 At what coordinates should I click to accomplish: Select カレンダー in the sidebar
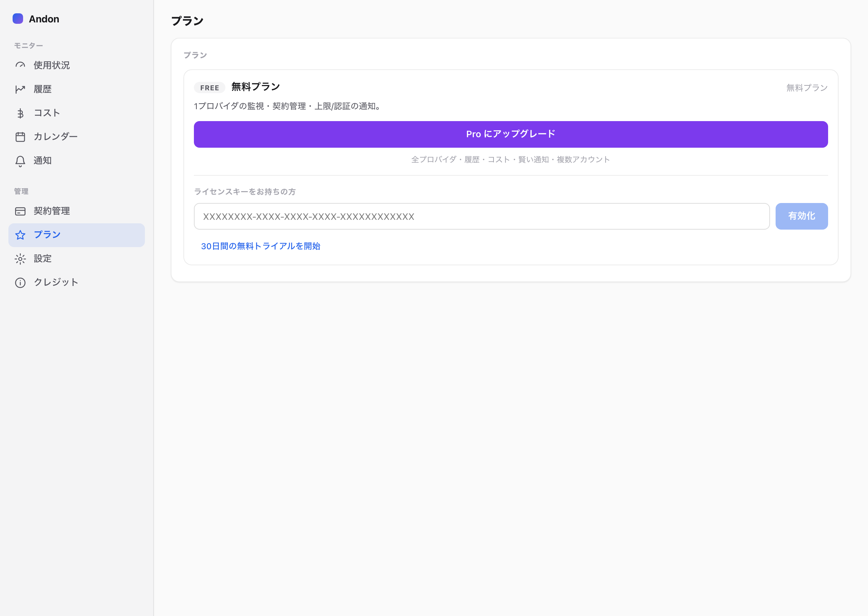tap(77, 136)
